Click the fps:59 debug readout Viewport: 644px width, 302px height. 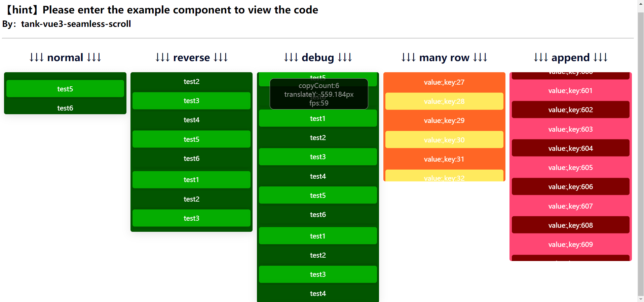tap(319, 103)
